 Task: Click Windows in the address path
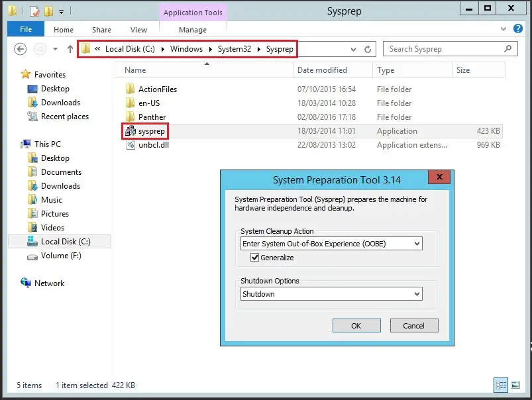(186, 49)
